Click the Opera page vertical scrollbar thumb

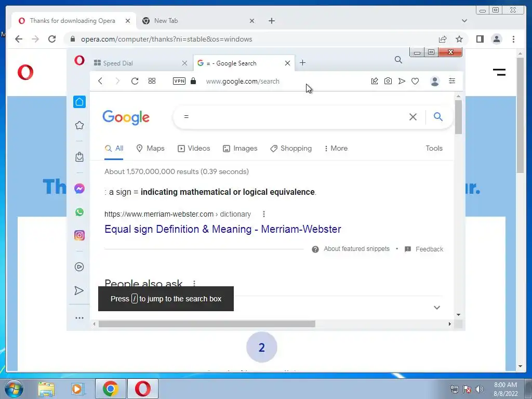pyautogui.click(x=458, y=117)
